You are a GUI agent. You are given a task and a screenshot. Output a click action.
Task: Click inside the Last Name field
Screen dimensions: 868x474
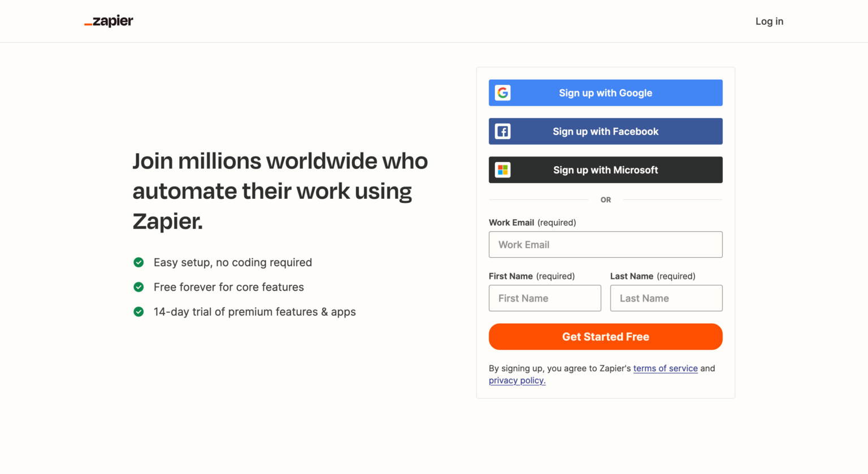point(666,298)
